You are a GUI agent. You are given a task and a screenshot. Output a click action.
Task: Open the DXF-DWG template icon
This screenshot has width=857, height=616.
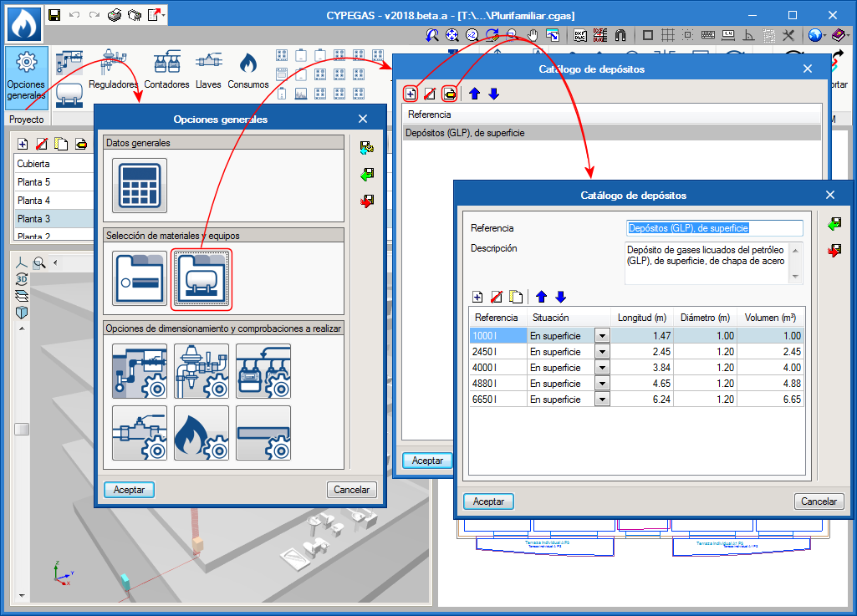[x=580, y=36]
